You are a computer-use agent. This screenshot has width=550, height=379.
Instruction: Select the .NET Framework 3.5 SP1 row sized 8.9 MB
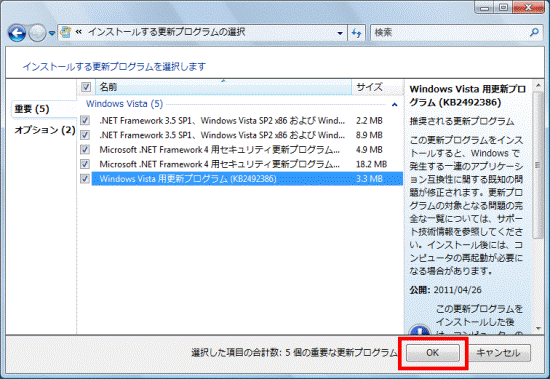(x=247, y=135)
